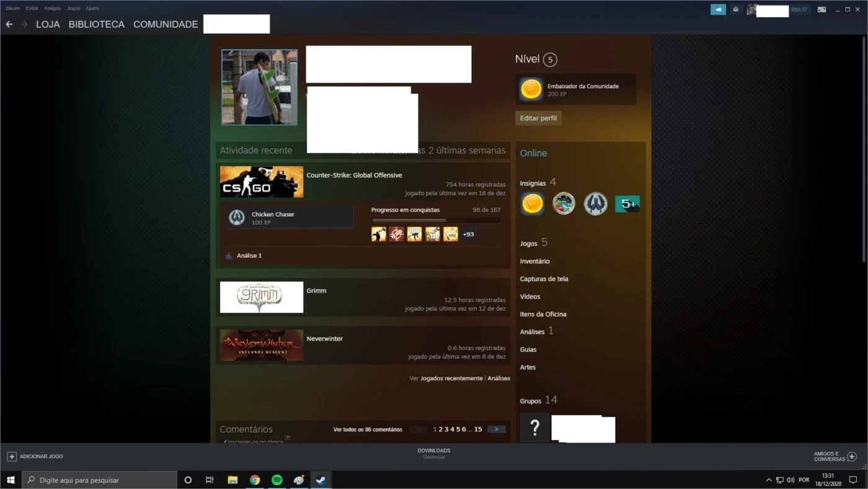
Task: Go back with the left arrow
Action: (9, 24)
